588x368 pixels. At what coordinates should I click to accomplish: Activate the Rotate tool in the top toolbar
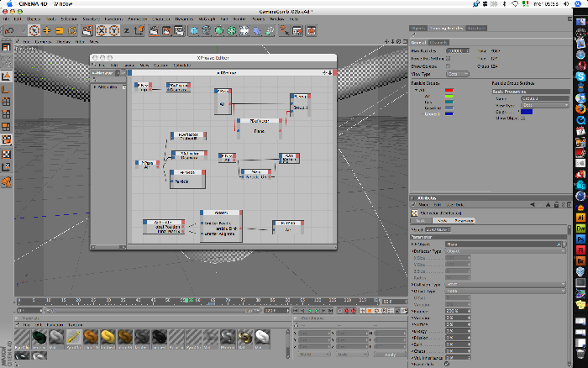(72, 30)
